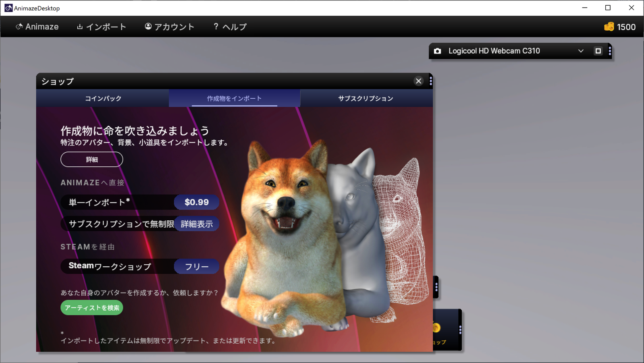Open three-dot menu on the ショップ coin tile
The width and height of the screenshot is (644, 363).
click(460, 330)
